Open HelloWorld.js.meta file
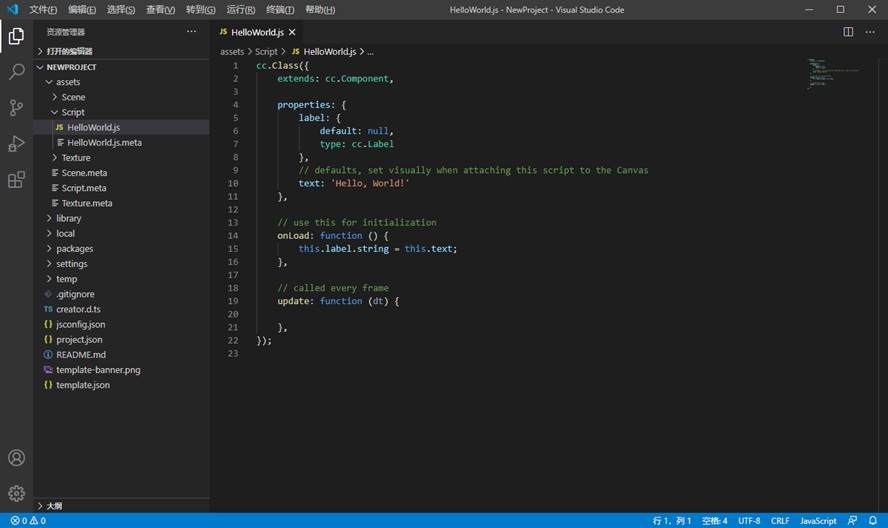Image resolution: width=888 pixels, height=528 pixels. pos(121,143)
